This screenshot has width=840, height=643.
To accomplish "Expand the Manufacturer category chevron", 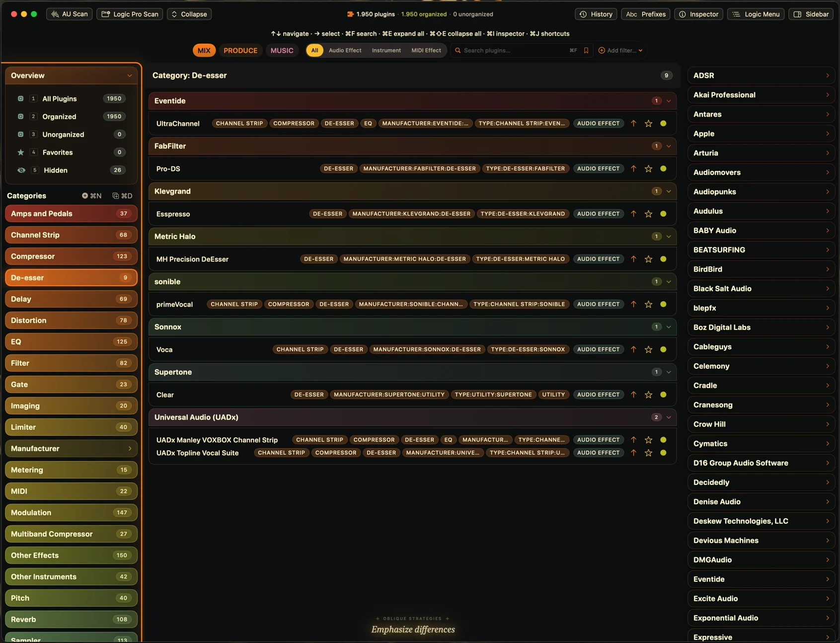I will point(130,449).
